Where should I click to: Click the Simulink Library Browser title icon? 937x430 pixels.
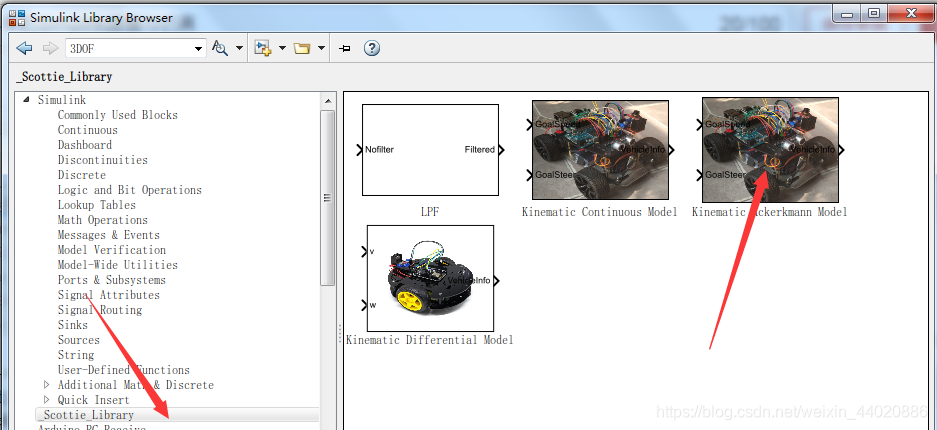pyautogui.click(x=17, y=17)
